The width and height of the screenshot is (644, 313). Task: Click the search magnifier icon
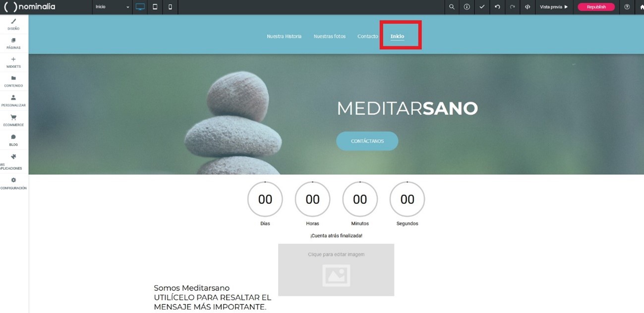(x=452, y=7)
